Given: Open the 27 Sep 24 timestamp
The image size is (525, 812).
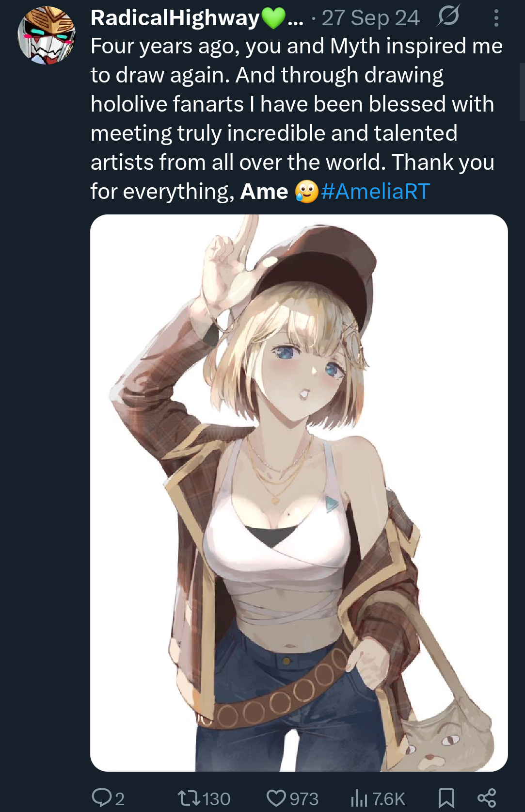Looking at the screenshot, I should [x=370, y=18].
